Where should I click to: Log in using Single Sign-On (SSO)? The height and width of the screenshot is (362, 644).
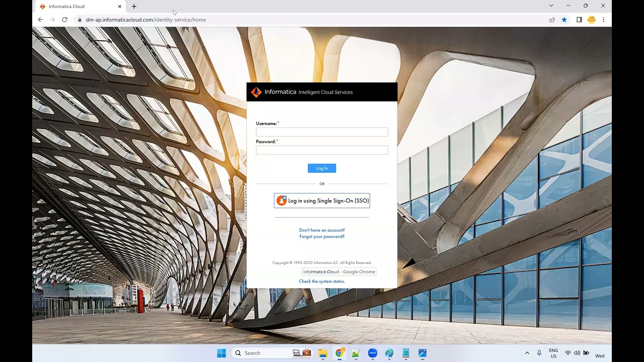point(322,201)
